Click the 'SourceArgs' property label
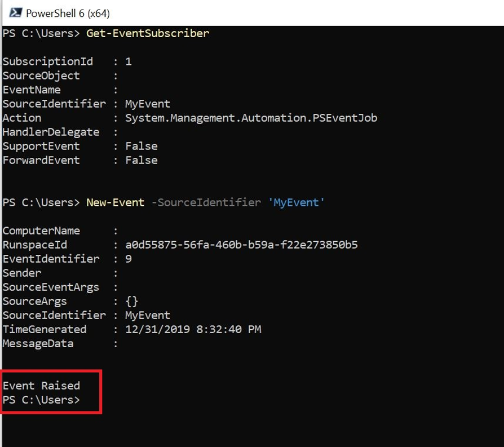 35,302
